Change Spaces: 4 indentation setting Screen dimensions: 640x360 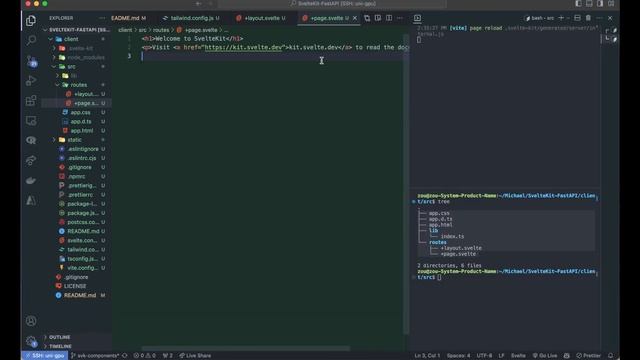(458, 356)
